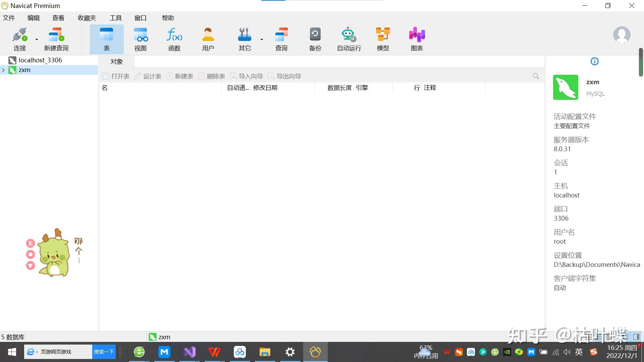Open the 文件 menu

[9, 18]
